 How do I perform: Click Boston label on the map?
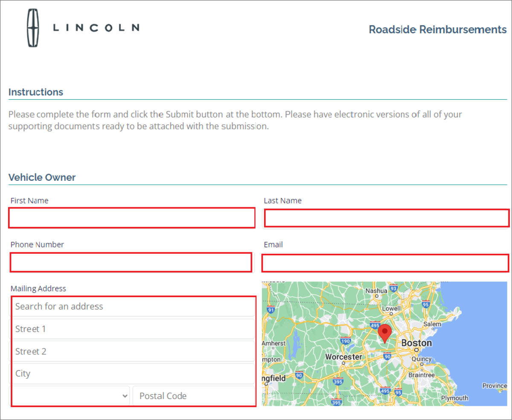(416, 343)
